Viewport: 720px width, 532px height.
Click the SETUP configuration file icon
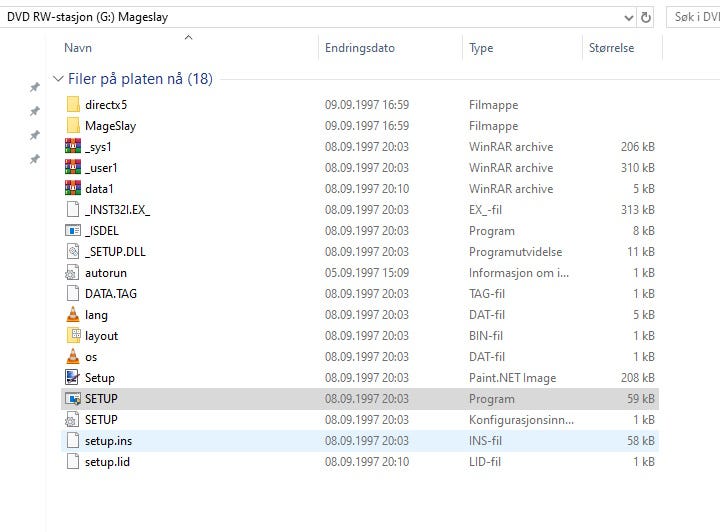point(72,420)
